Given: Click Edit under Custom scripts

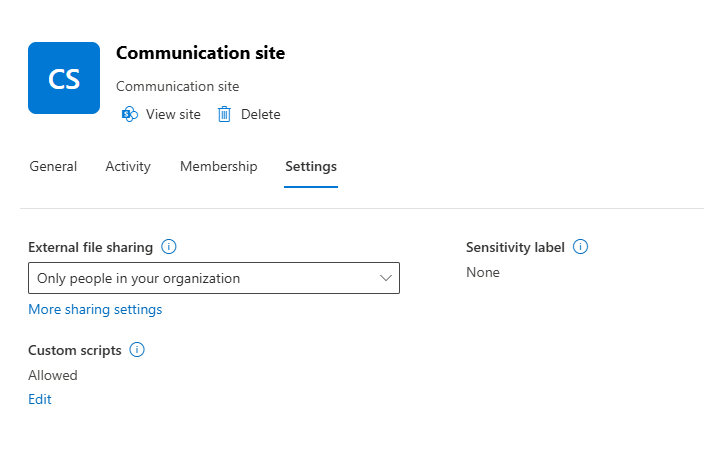Looking at the screenshot, I should point(40,399).
